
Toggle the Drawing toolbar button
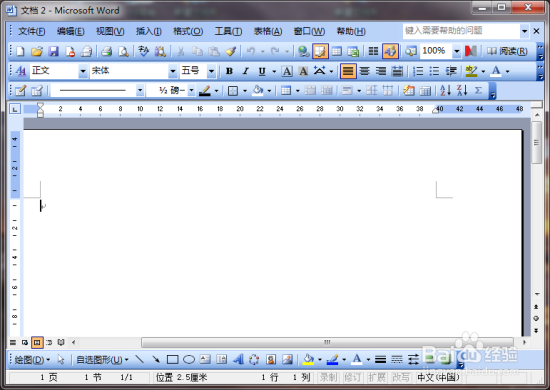[390, 52]
